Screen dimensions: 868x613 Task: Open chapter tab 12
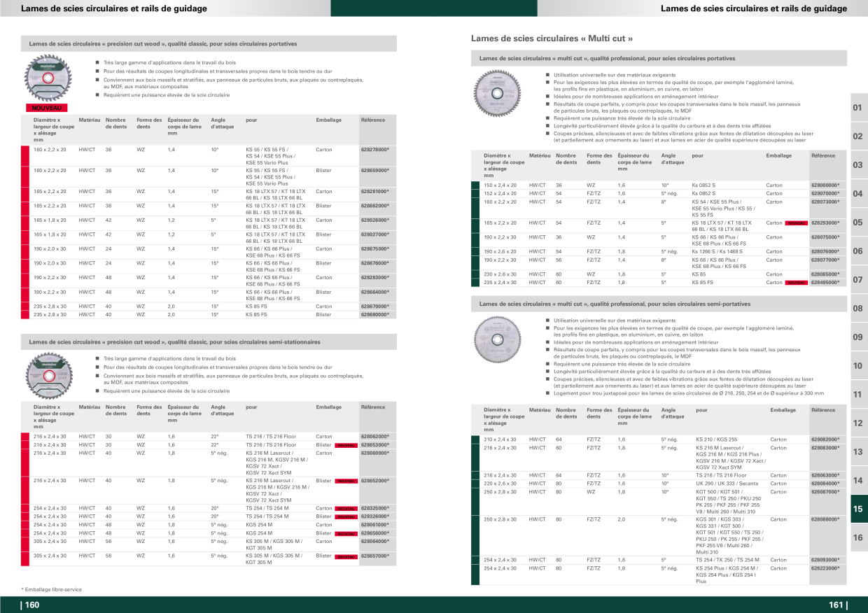858,423
